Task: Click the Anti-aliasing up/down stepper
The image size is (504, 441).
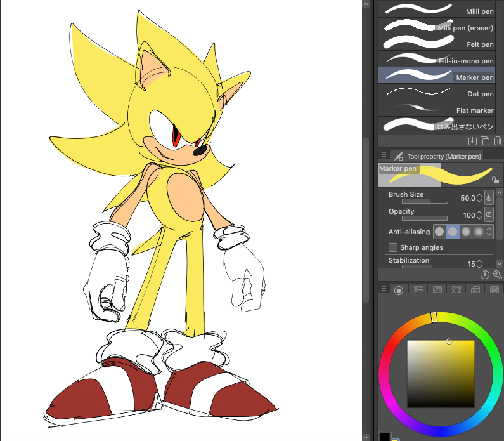Action: (x=489, y=232)
